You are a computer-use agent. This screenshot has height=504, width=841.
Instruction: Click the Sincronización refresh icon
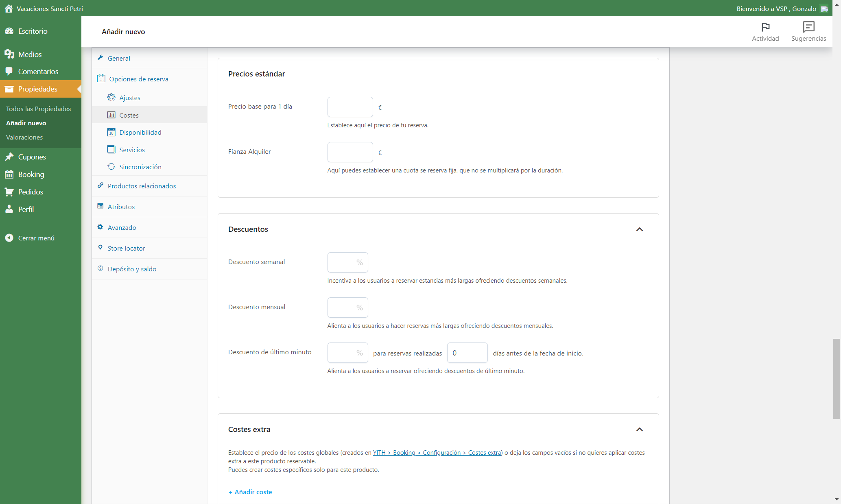click(111, 166)
